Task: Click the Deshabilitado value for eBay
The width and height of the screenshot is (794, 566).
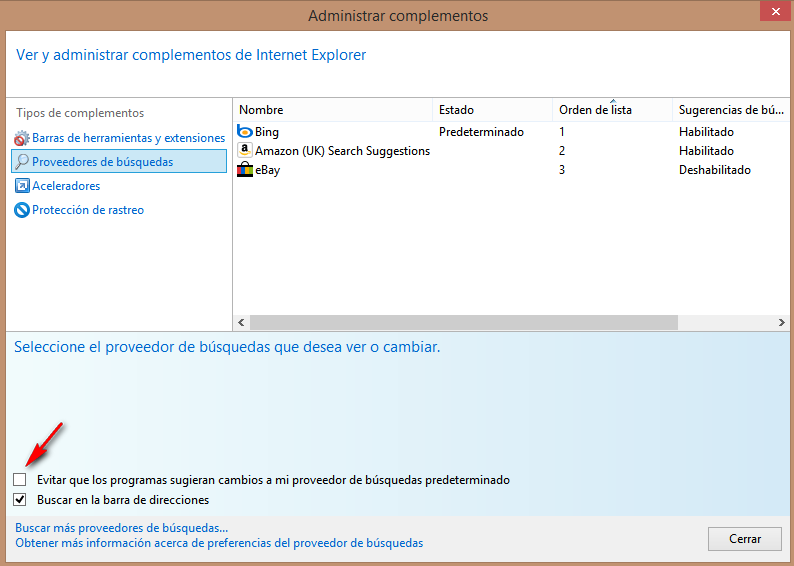Action: click(x=714, y=170)
